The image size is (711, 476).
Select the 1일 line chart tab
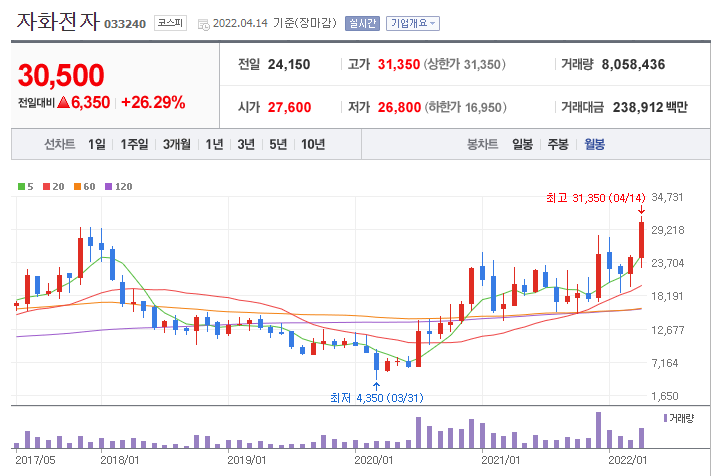(97, 144)
